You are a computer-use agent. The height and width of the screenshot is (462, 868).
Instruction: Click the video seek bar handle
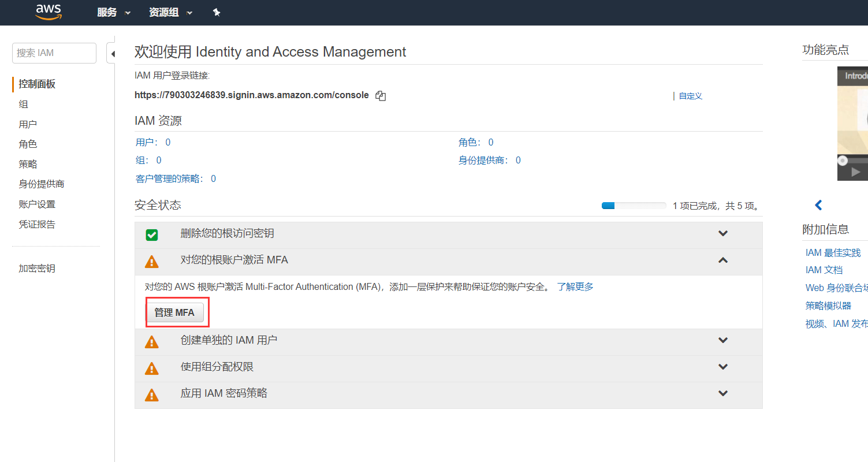coord(843,160)
